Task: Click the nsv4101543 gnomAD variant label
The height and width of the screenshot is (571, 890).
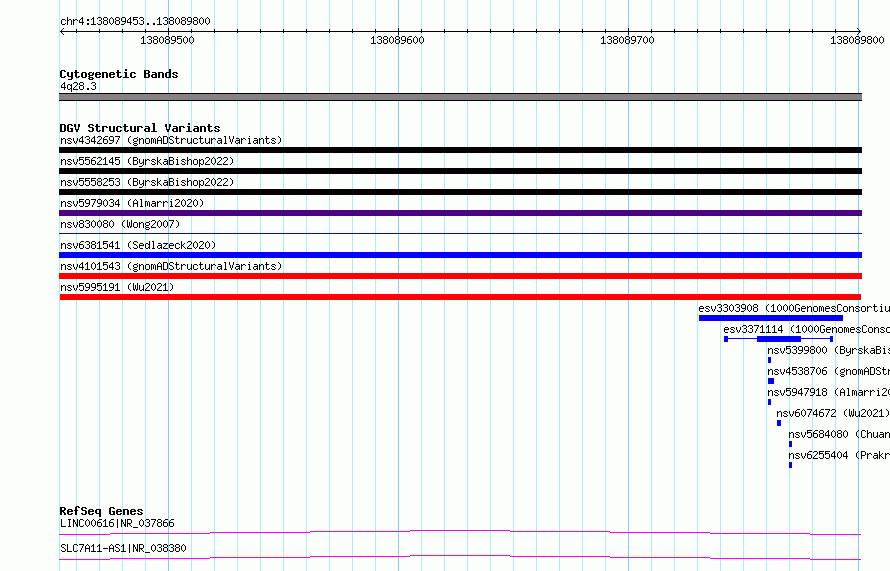Action: [x=171, y=266]
